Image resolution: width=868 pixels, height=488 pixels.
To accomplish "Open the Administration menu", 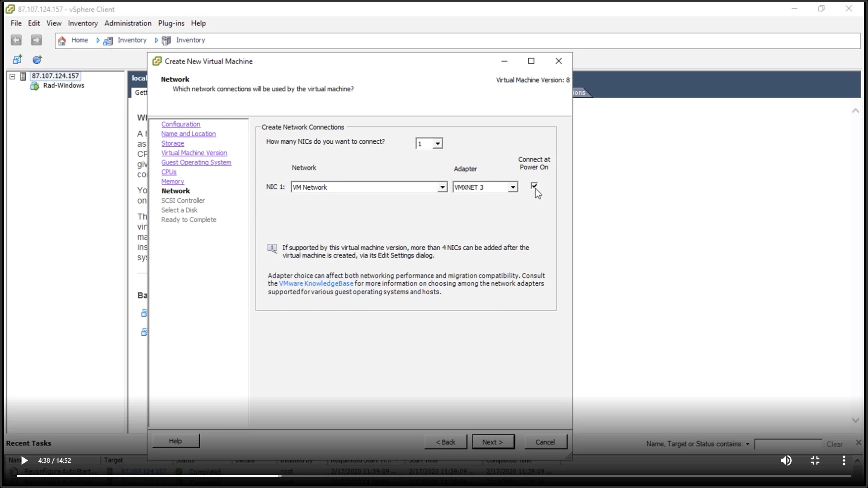I will coord(128,23).
